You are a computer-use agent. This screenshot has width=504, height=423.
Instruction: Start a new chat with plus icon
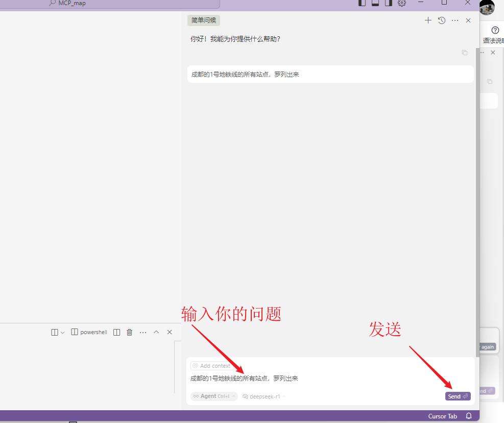(x=428, y=20)
